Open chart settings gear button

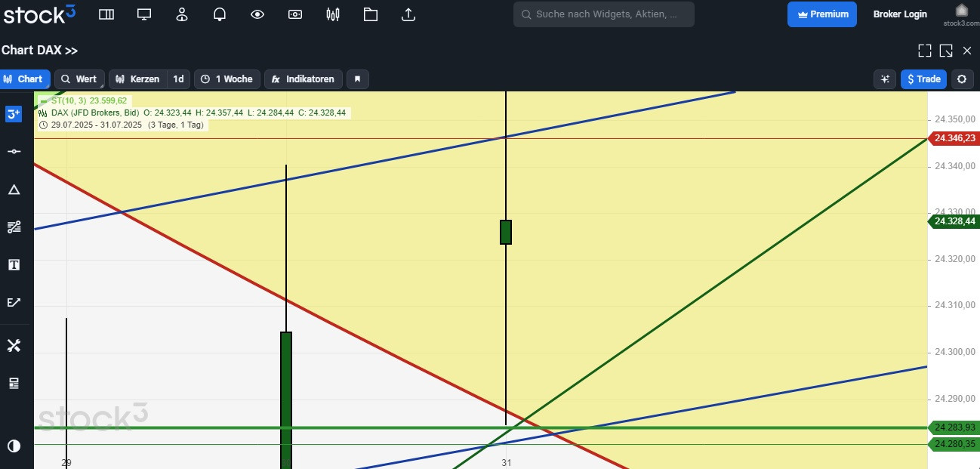pos(961,79)
